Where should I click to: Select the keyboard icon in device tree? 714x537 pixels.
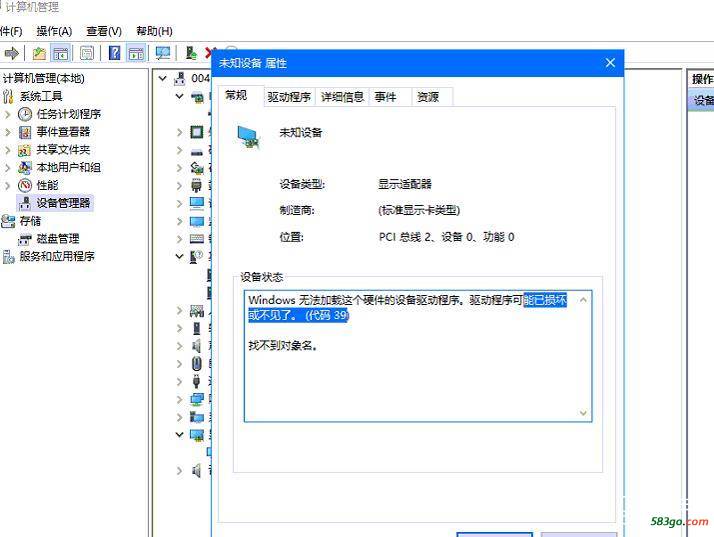coord(197,239)
